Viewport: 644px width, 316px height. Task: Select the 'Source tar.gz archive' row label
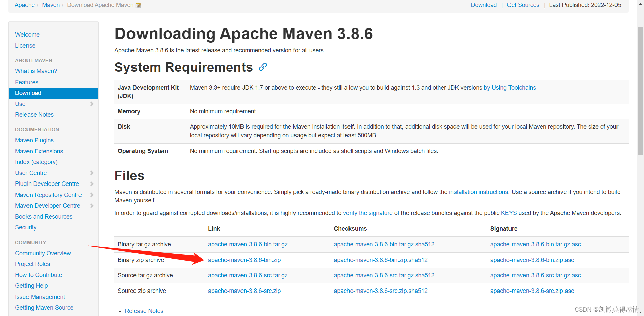[145, 275]
